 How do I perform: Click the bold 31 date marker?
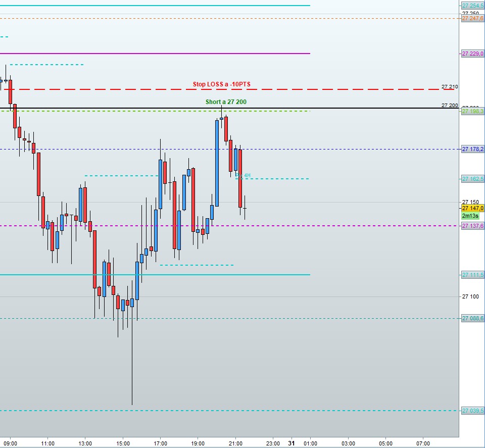(x=292, y=443)
